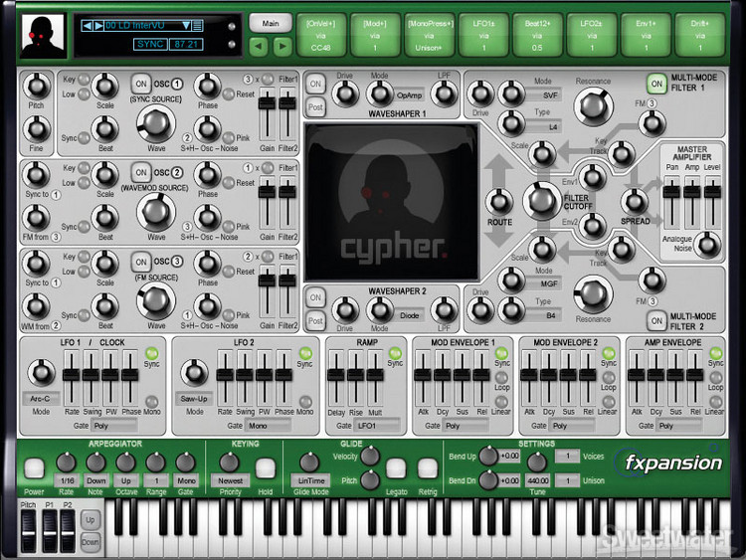The width and height of the screenshot is (746, 560).
Task: Click the Retrig button
Action: pyautogui.click(x=427, y=468)
